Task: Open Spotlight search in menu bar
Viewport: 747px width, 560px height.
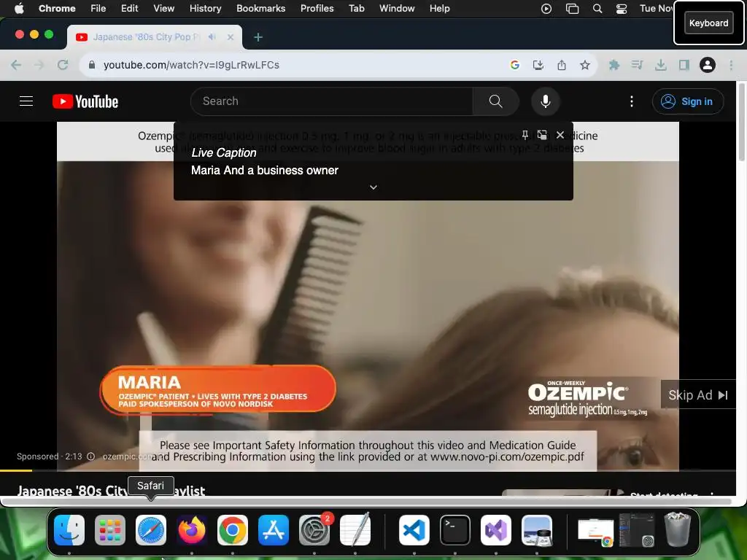Action: pyautogui.click(x=597, y=9)
